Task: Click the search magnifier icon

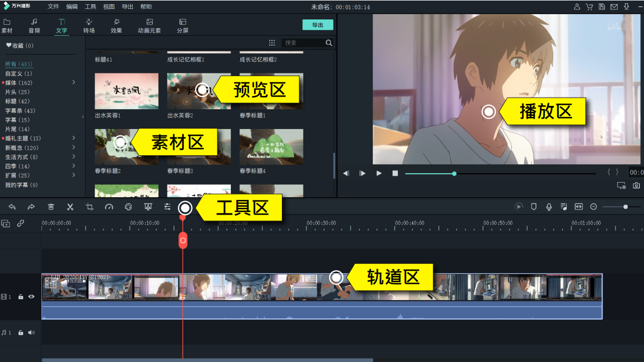Action: [x=329, y=43]
